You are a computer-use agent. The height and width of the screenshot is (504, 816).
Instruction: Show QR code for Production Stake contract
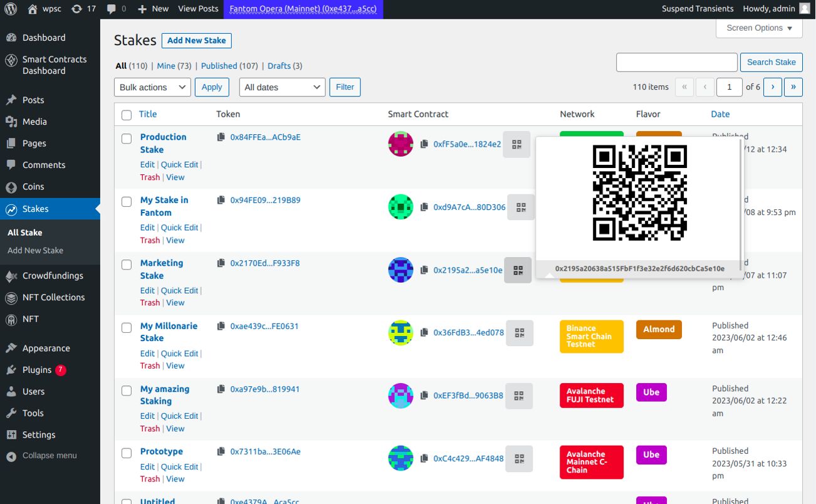tap(516, 144)
